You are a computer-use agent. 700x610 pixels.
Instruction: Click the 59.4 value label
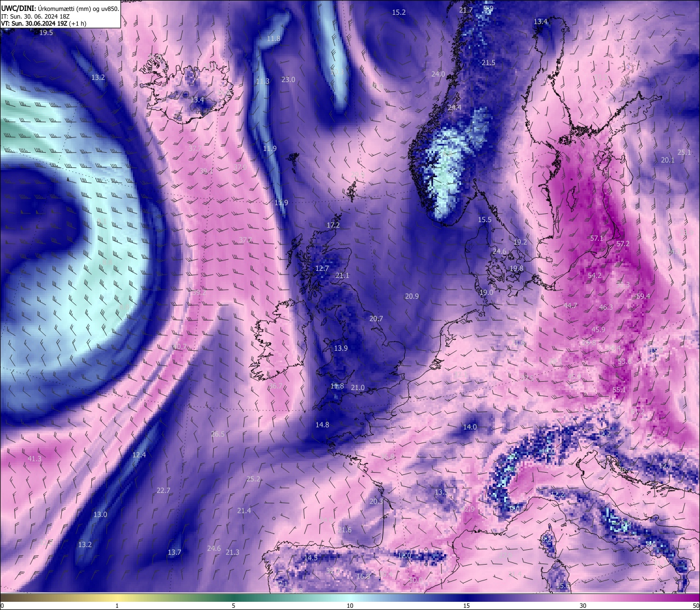coord(643,296)
